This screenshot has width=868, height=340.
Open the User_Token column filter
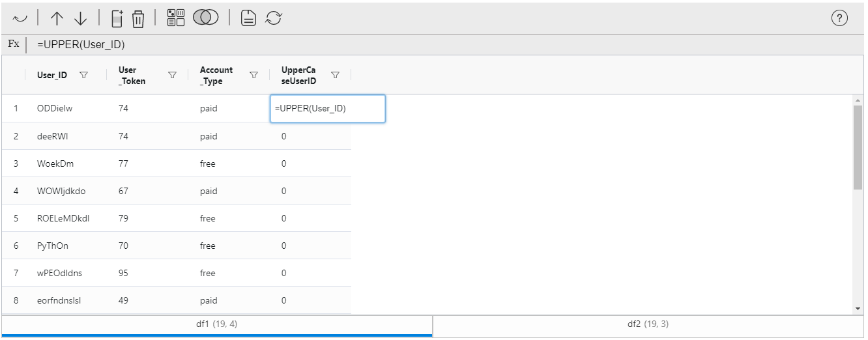(x=173, y=76)
